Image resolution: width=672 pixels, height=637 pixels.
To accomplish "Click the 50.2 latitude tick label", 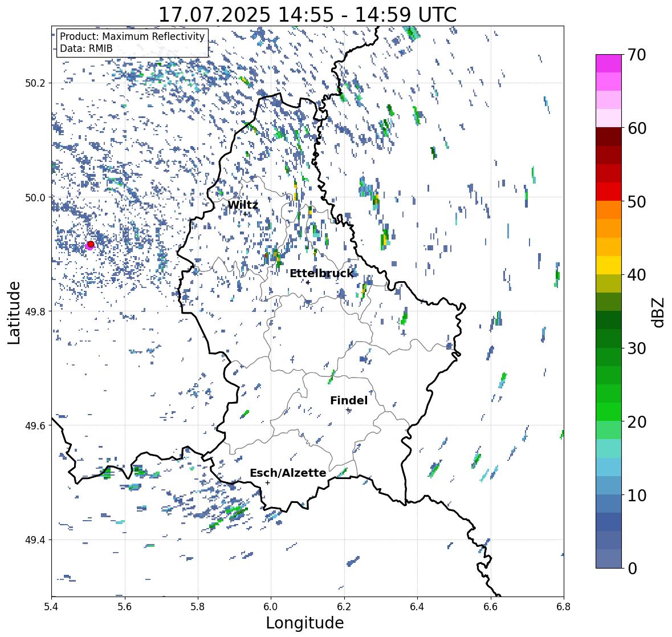I will [36, 83].
